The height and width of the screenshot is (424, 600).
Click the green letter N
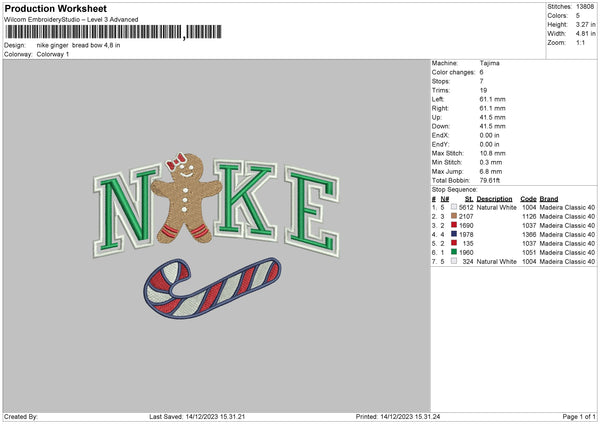(x=126, y=210)
